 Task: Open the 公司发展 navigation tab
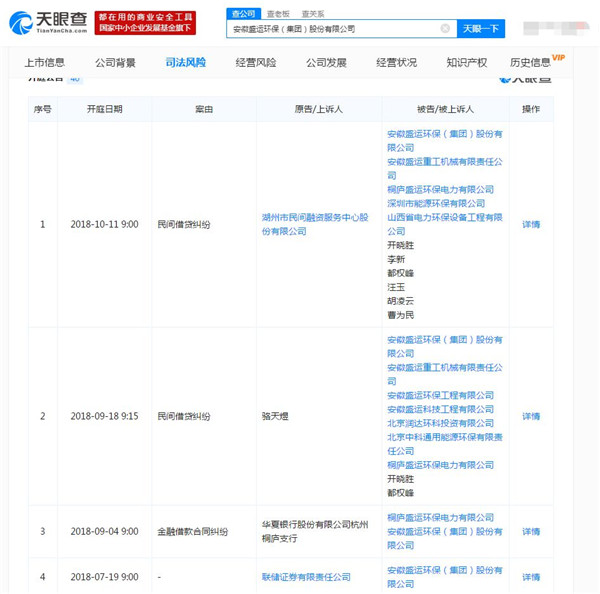tap(326, 63)
